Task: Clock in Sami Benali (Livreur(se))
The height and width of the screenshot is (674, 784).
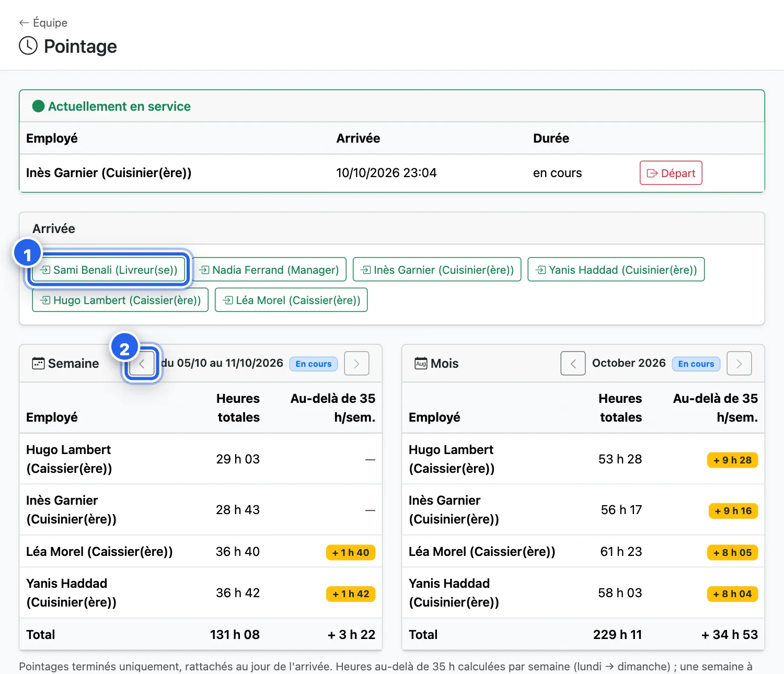Action: point(109,270)
